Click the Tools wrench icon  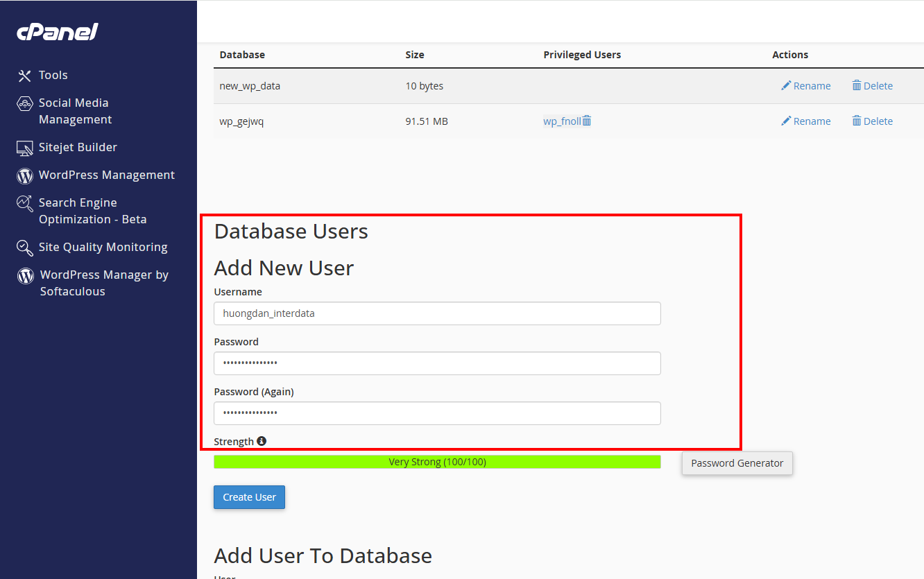point(25,76)
